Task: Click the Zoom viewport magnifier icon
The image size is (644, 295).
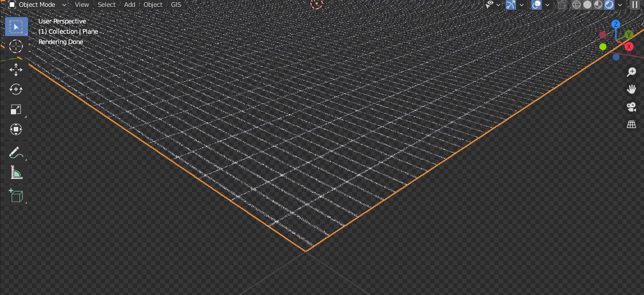Action: pos(631,72)
